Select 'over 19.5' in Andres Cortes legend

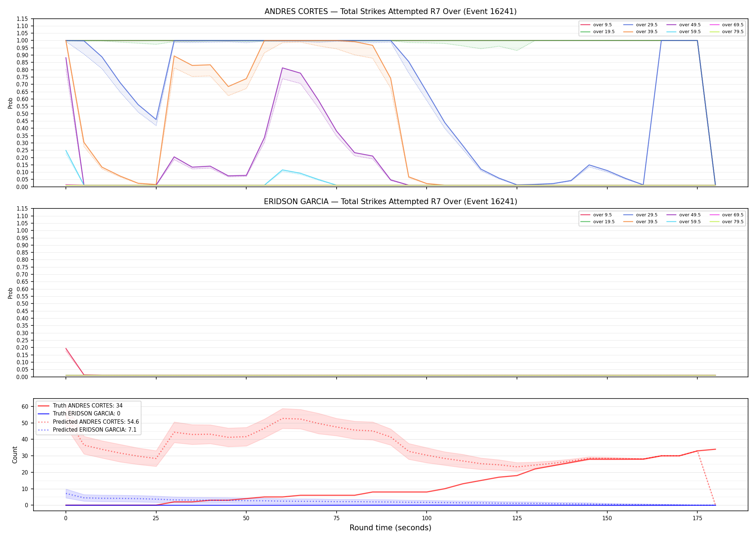(604, 32)
